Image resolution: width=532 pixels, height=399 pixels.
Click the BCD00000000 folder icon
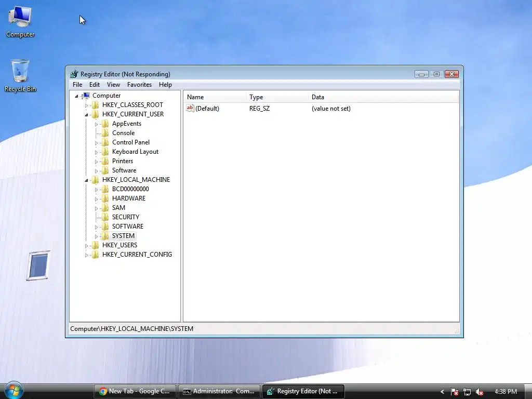pyautogui.click(x=105, y=189)
